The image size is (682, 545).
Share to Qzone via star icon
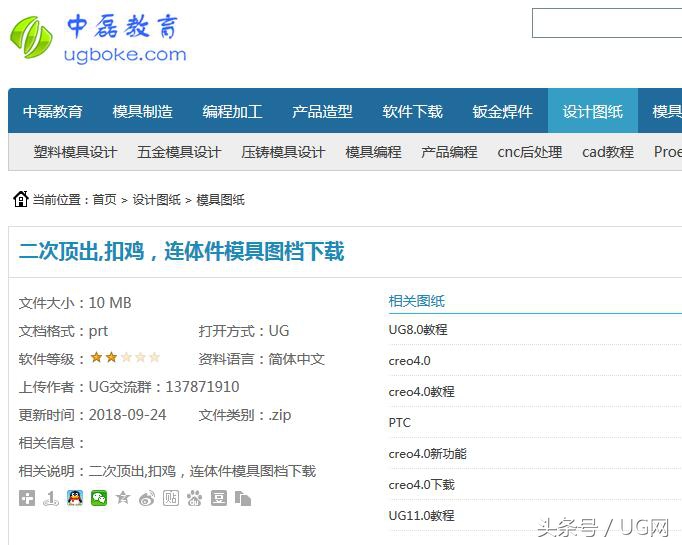tap(123, 498)
